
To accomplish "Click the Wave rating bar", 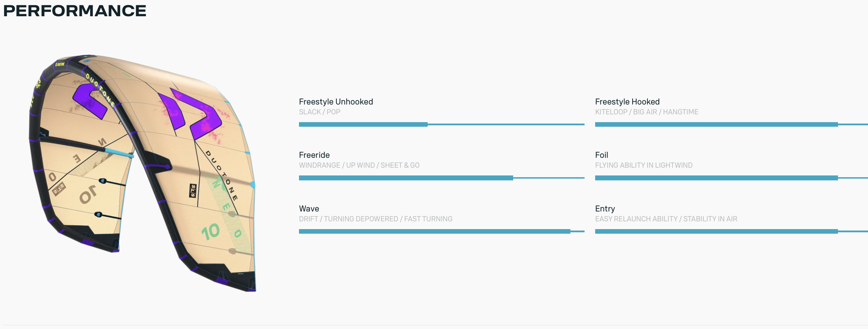I will click(442, 231).
